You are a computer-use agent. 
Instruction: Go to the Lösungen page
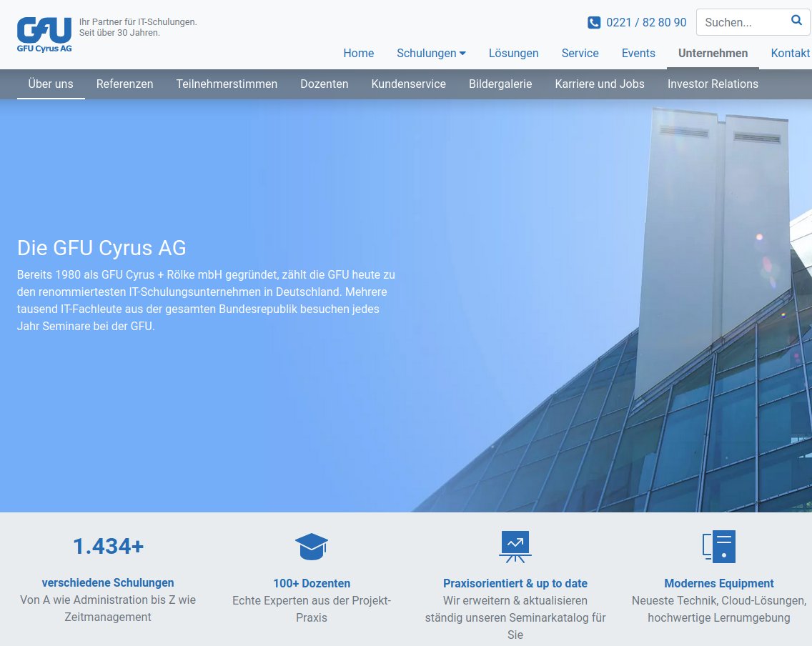514,54
